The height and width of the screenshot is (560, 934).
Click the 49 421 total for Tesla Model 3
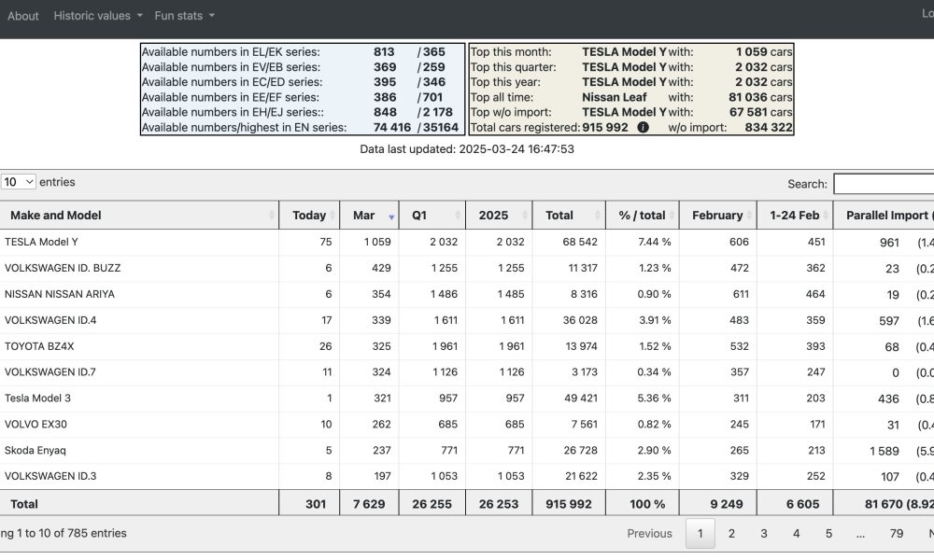581,399
